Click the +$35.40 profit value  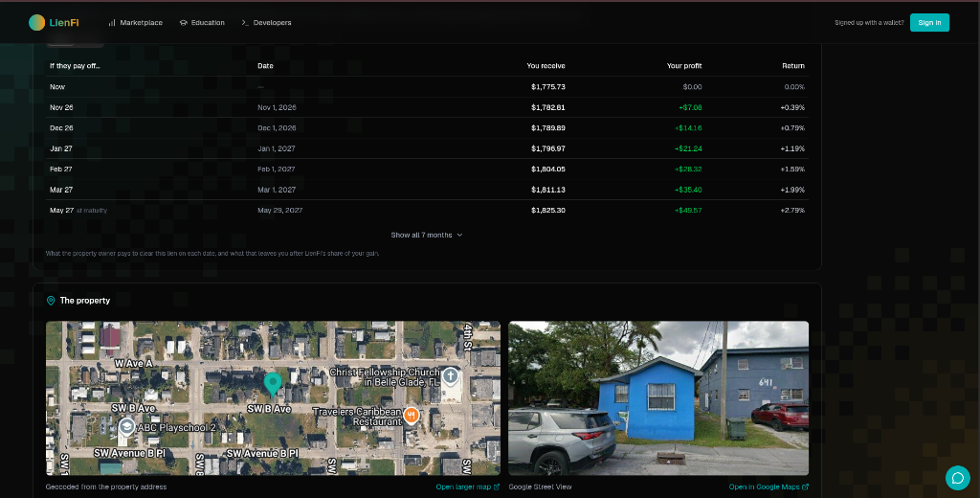[x=688, y=190]
